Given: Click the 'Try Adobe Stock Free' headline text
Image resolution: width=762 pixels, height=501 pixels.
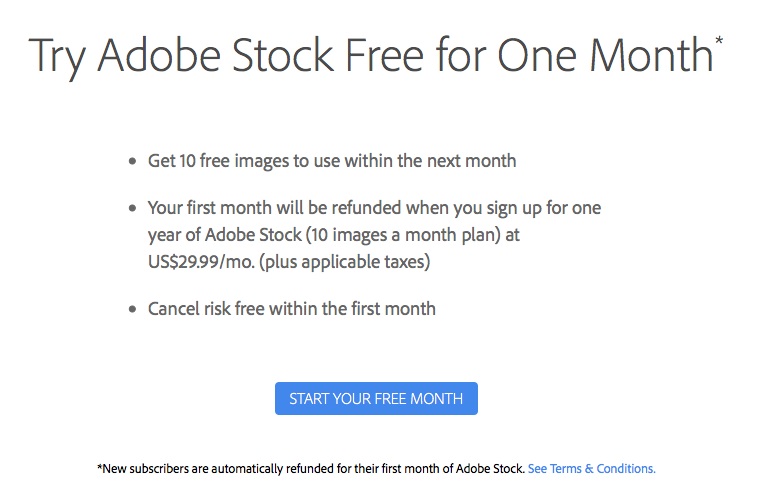Looking at the screenshot, I should pos(226,56).
